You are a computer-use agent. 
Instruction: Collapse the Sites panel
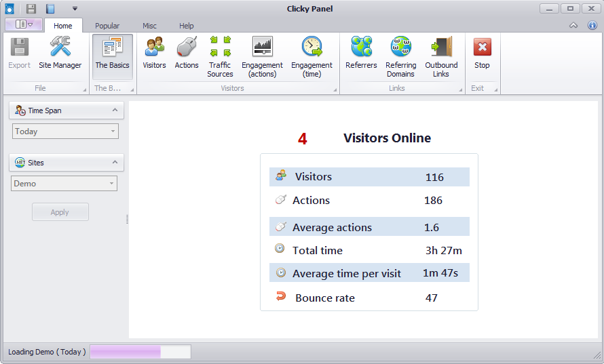(115, 163)
